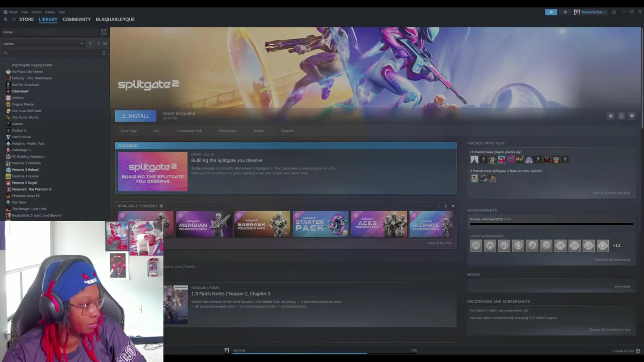The image size is (644, 362).
Task: Open the View menu
Action: tap(24, 12)
